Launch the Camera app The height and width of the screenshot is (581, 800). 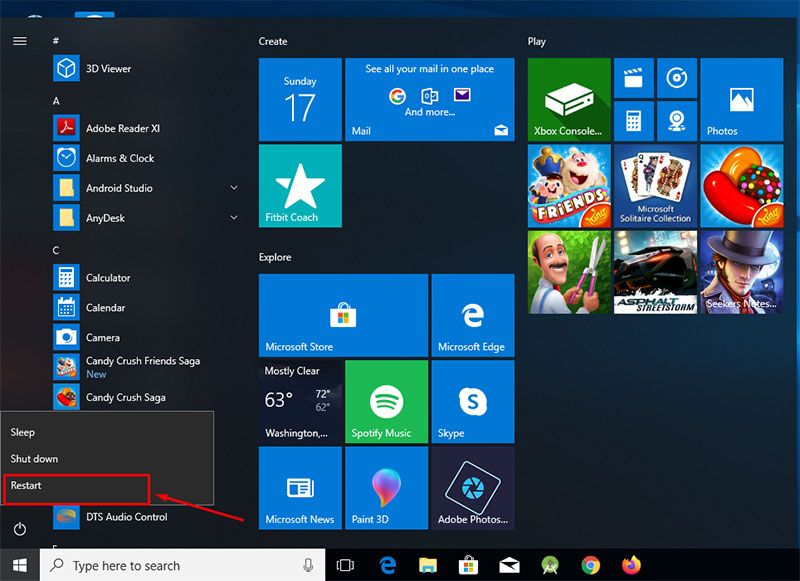[x=103, y=338]
